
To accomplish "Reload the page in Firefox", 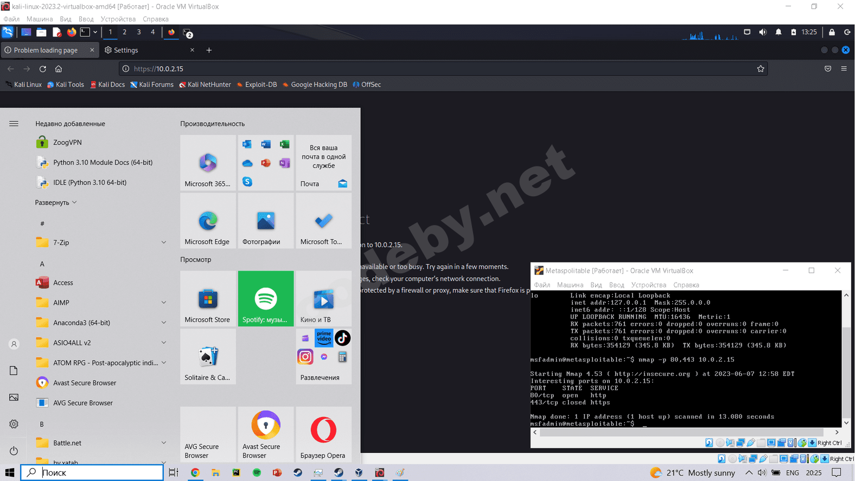I will (x=43, y=69).
